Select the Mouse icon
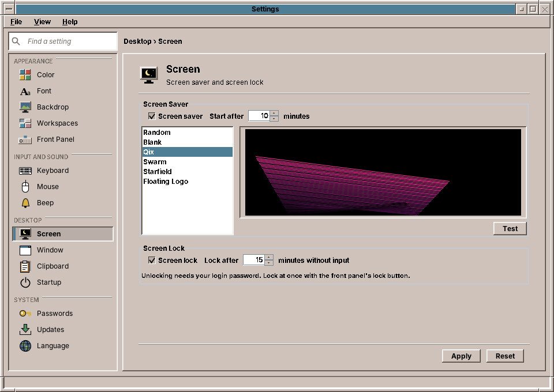Viewport: 554px width, 392px height. tap(25, 187)
